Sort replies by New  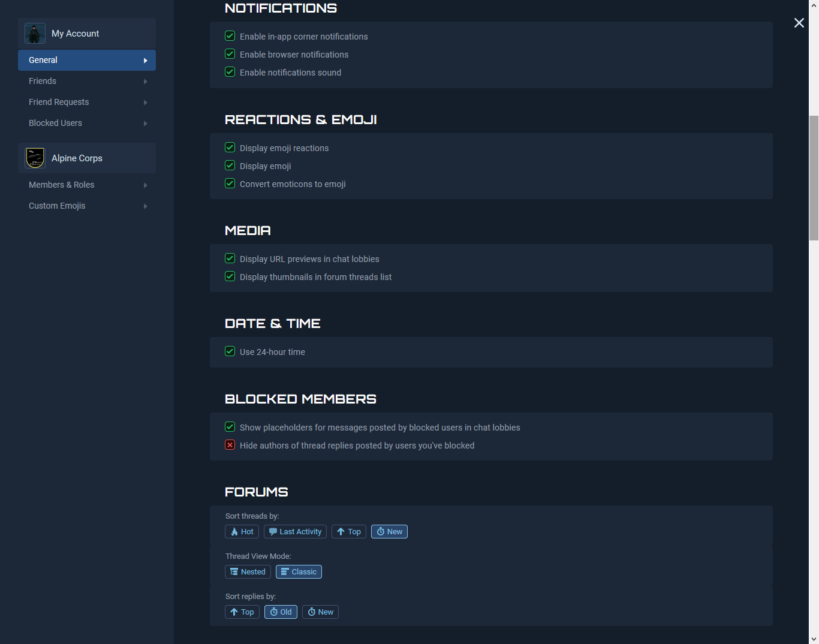pyautogui.click(x=320, y=612)
